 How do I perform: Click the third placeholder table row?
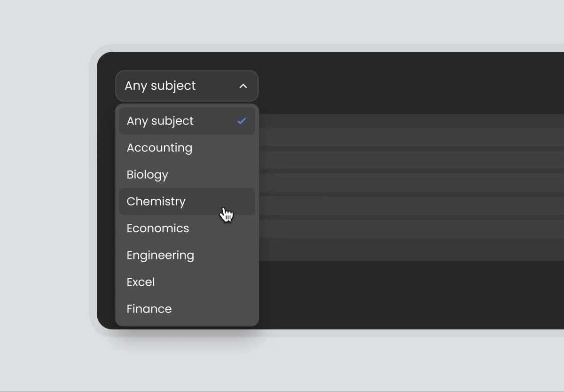click(x=409, y=183)
